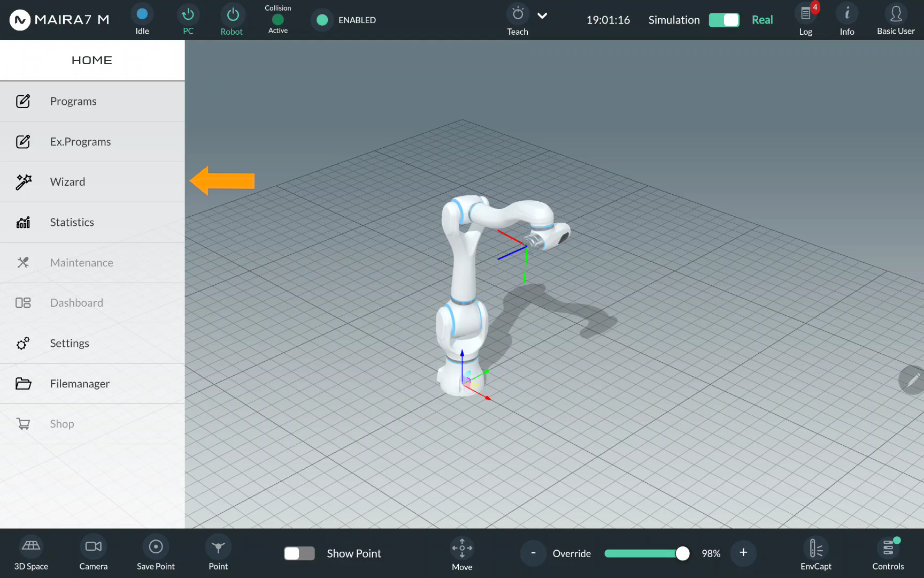Open the Info panel

point(847,13)
